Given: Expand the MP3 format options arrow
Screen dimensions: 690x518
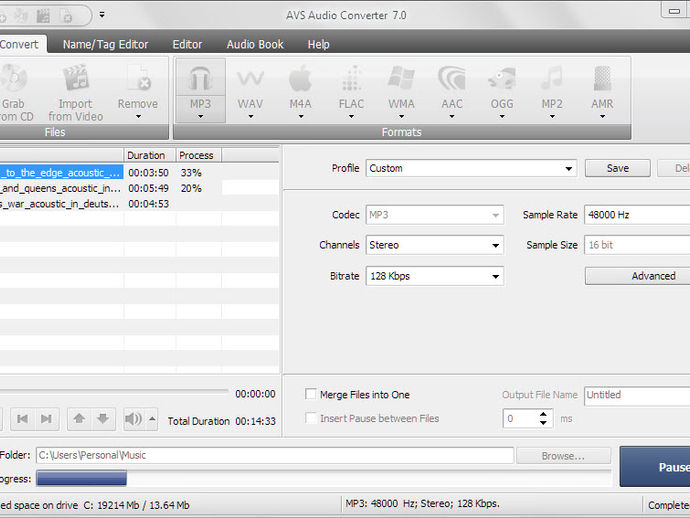Looking at the screenshot, I should click(x=200, y=117).
